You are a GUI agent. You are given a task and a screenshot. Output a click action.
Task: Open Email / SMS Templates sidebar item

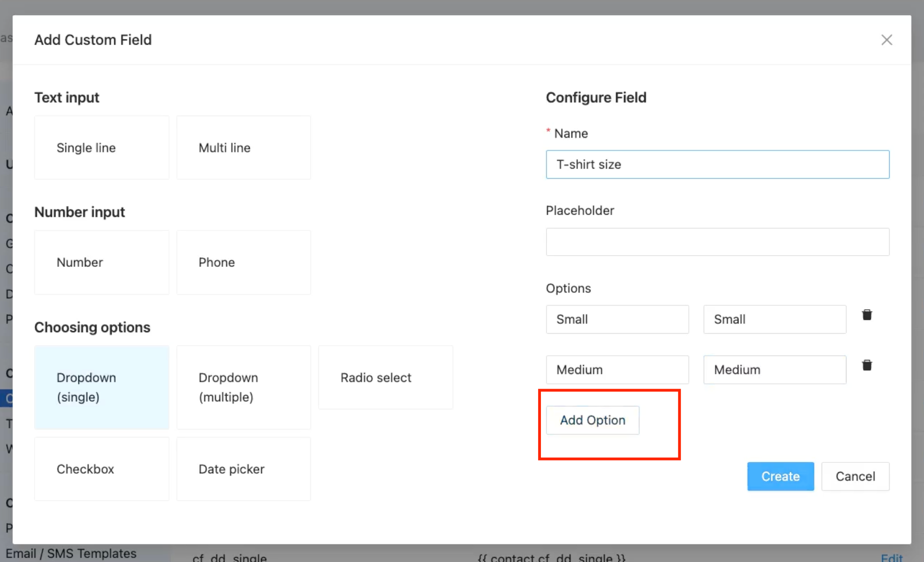[70, 554]
